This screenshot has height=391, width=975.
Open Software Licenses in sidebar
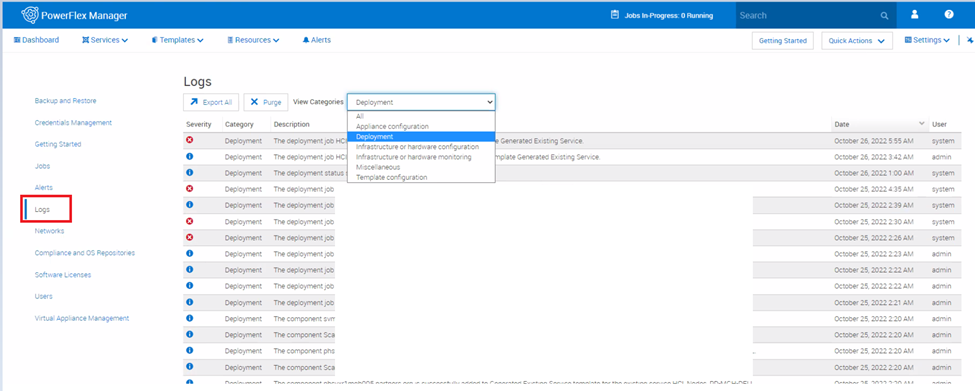(62, 275)
